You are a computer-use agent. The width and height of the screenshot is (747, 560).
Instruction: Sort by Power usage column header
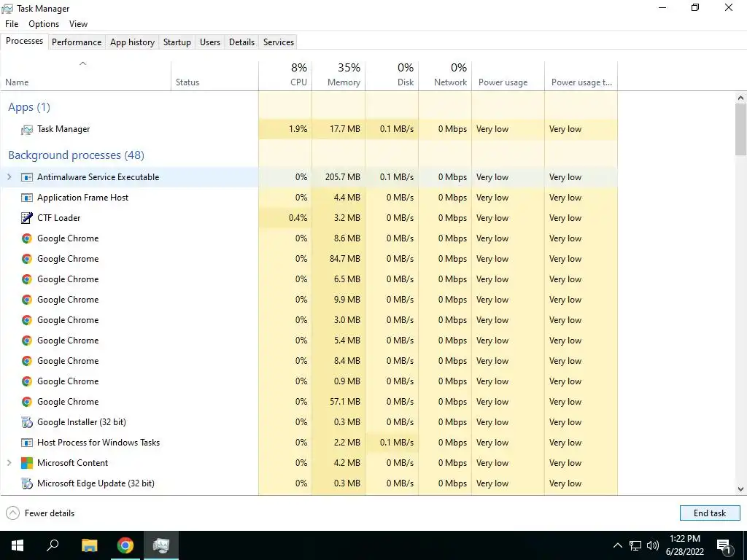pyautogui.click(x=508, y=76)
